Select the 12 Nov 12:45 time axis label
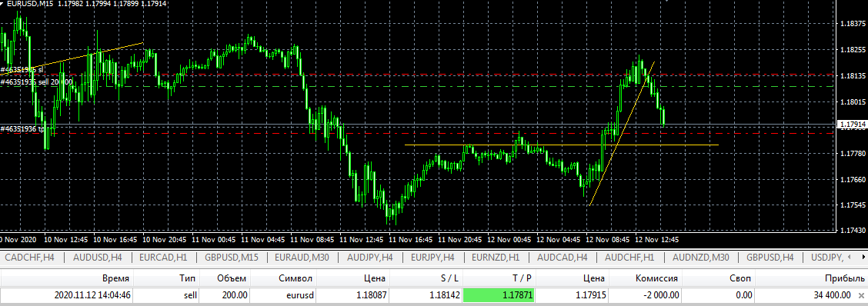This screenshot has height=306, width=868. pos(656,240)
